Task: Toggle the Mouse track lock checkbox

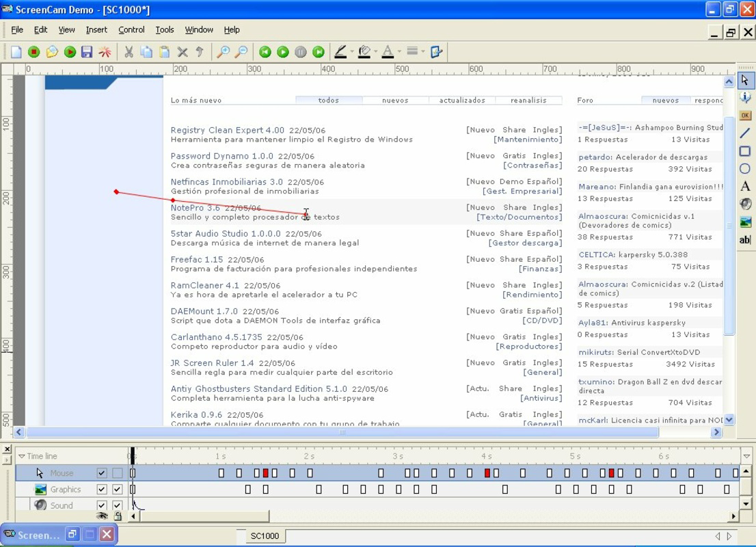Action: point(117,473)
